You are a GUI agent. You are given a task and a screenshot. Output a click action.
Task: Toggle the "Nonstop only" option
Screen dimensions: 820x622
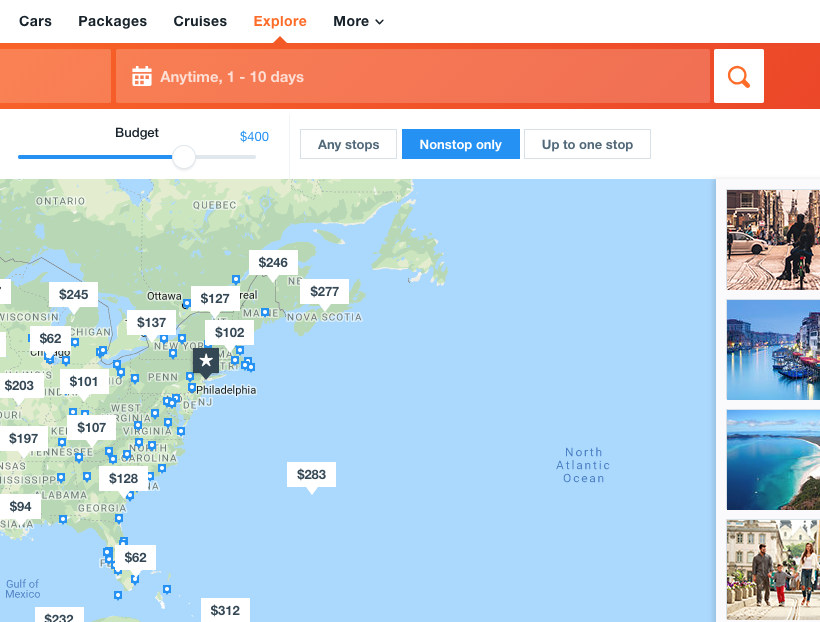coord(460,144)
